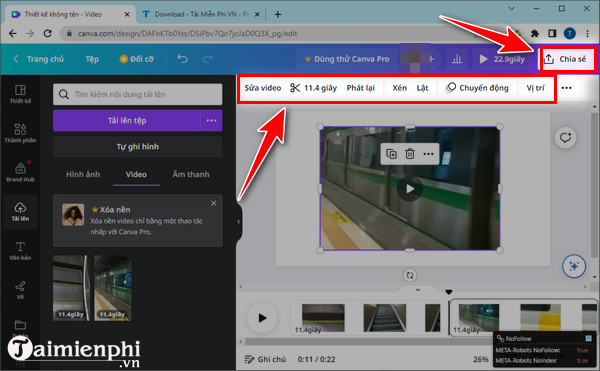The height and width of the screenshot is (371, 600).
Task: Open a new browser tab
Action: [x=278, y=15]
